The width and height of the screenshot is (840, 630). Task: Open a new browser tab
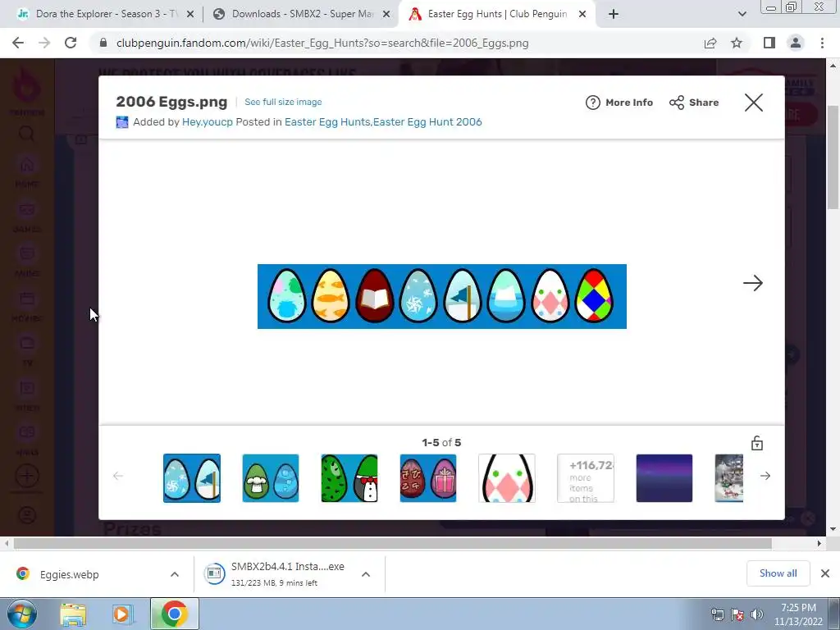click(x=614, y=14)
